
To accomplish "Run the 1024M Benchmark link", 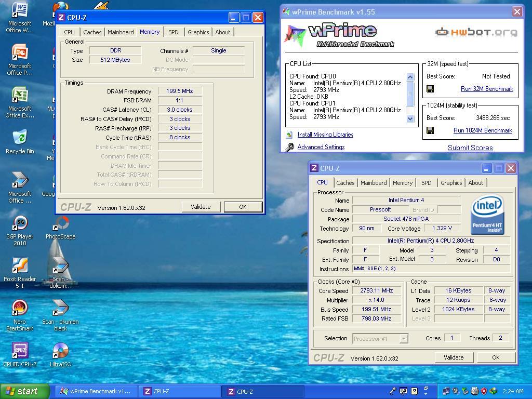I will tap(483, 130).
